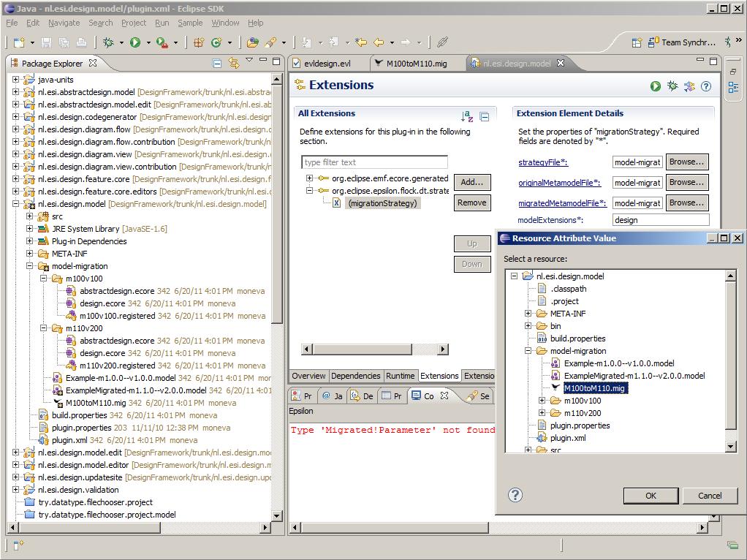The width and height of the screenshot is (747, 560).
Task: Select (migrationStrategy) in the extensions tree
Action: click(382, 203)
